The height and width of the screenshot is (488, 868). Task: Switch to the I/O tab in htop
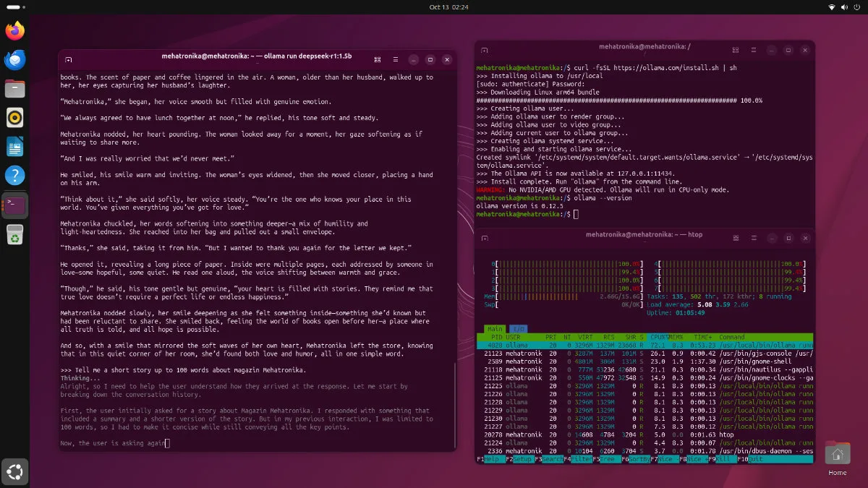(519, 329)
